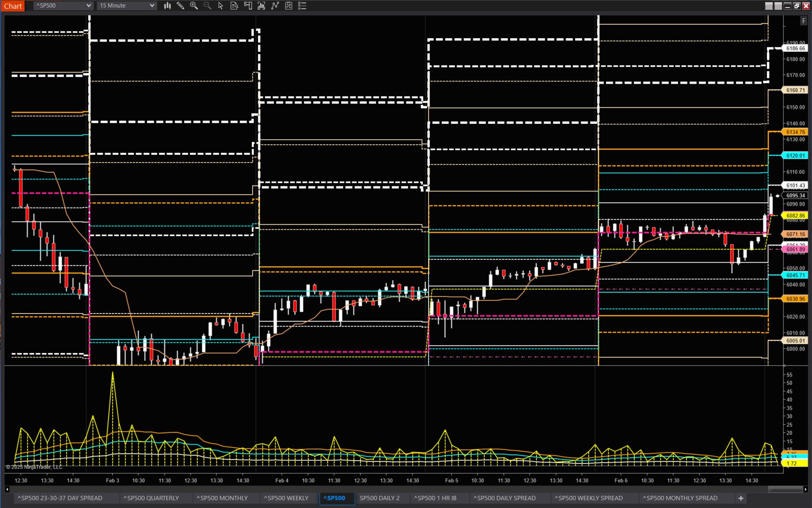Viewport: 812px width, 508px height.
Task: Add new tab with plus icon
Action: click(x=740, y=498)
